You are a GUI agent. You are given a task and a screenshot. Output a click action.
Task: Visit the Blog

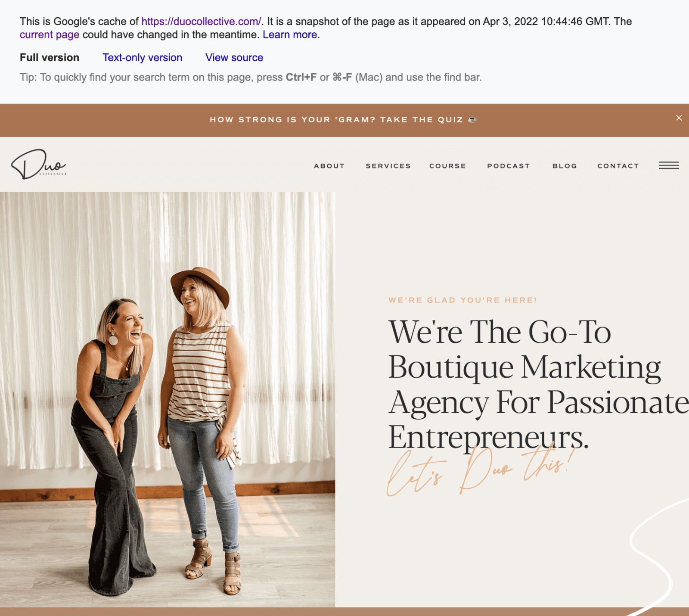tap(565, 166)
